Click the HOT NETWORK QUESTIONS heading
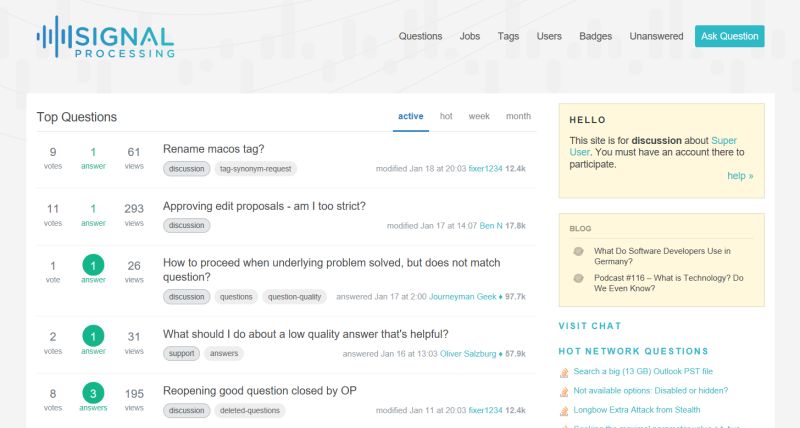The width and height of the screenshot is (800, 428). (x=634, y=351)
